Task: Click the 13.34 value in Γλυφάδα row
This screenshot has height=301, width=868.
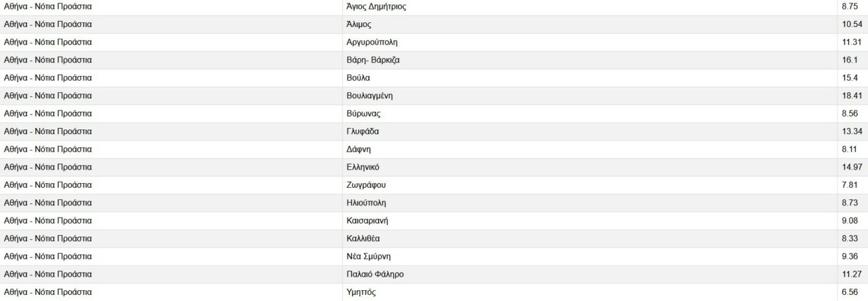Action: (x=851, y=132)
